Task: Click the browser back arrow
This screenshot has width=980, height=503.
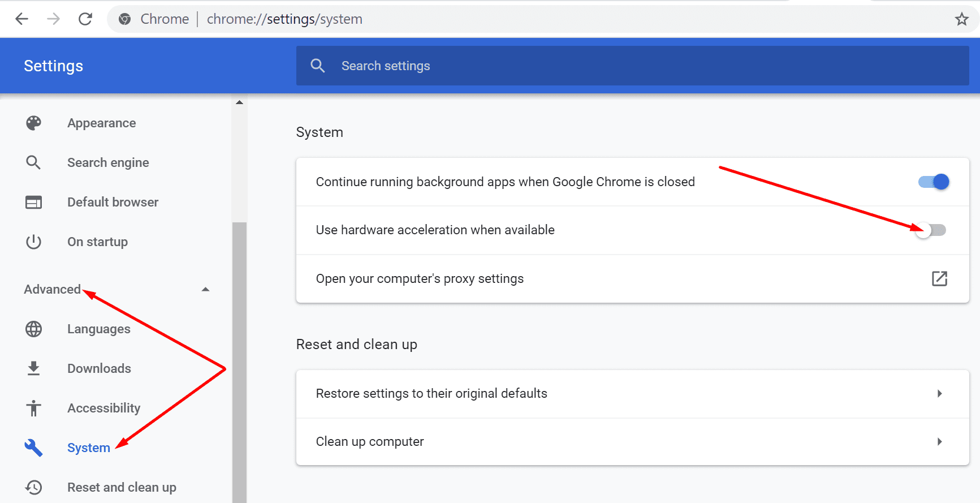Action: coord(21,19)
